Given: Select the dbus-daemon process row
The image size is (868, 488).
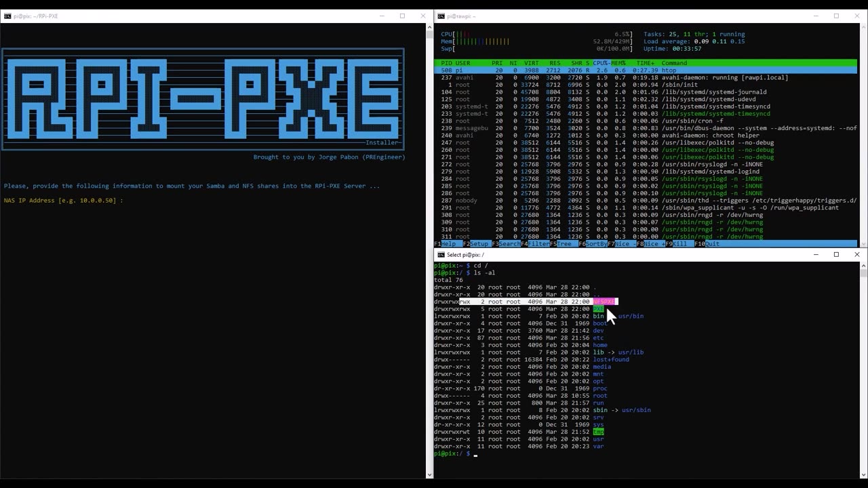Looking at the screenshot, I should [x=645, y=128].
